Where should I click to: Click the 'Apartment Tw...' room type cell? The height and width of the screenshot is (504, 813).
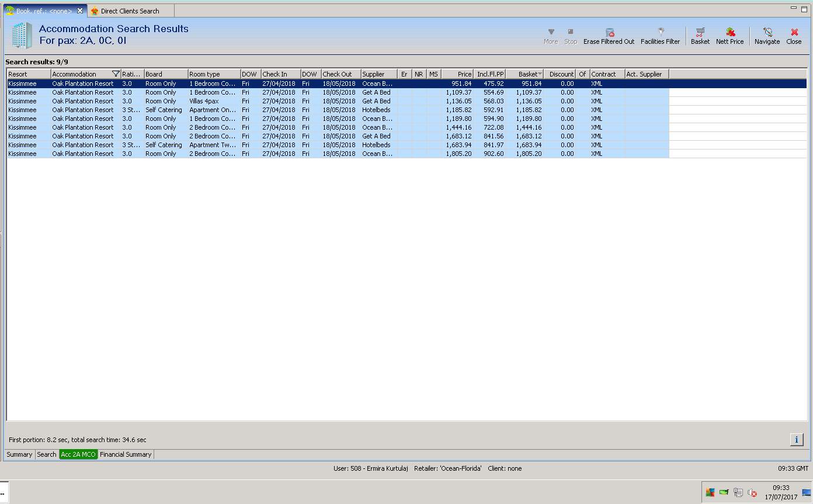[x=214, y=145]
